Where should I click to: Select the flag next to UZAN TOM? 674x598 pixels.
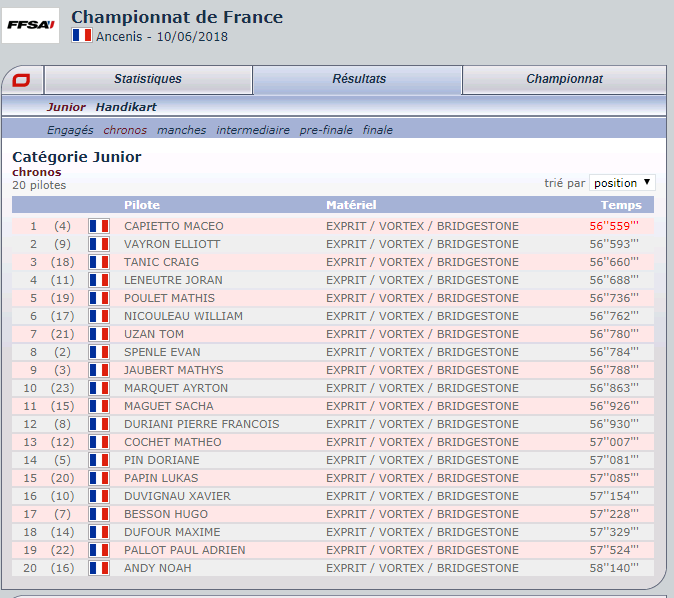click(98, 334)
